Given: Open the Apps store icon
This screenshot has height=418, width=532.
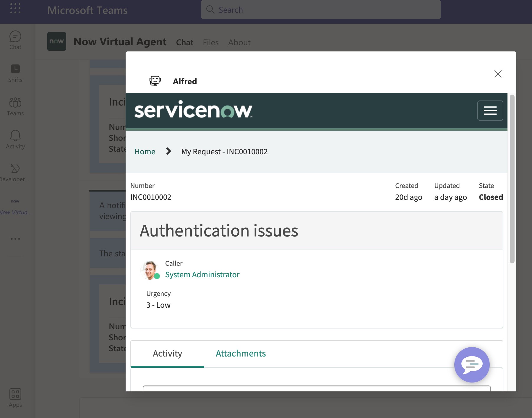Looking at the screenshot, I should 15,398.
